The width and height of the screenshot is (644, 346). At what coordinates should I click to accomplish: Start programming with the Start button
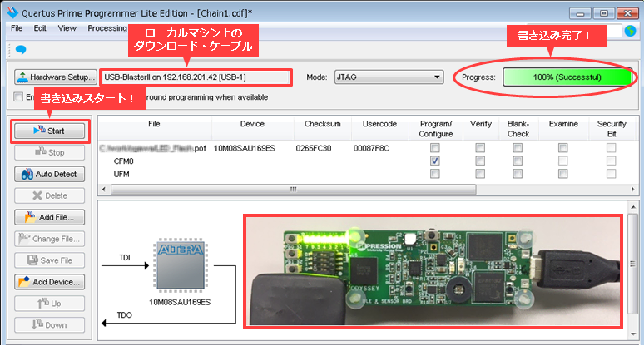pyautogui.click(x=50, y=131)
